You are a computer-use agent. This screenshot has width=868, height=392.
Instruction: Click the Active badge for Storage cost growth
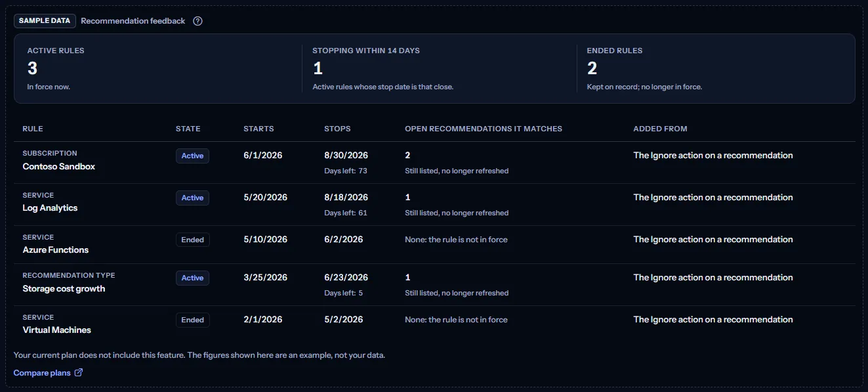coord(192,278)
